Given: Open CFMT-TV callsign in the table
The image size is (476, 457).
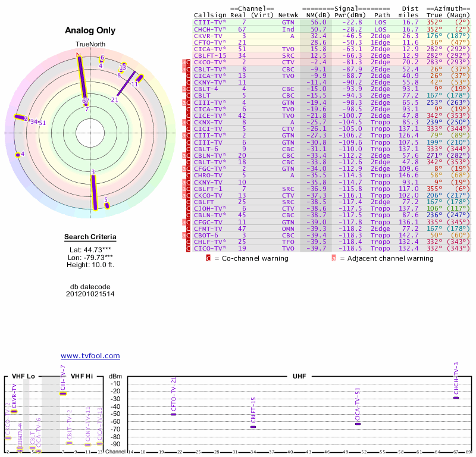Looking at the screenshot, I should (208, 228).
